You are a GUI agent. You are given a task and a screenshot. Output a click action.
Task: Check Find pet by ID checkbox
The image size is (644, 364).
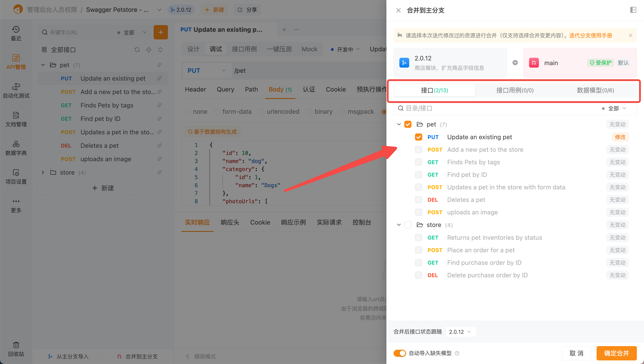pos(419,174)
